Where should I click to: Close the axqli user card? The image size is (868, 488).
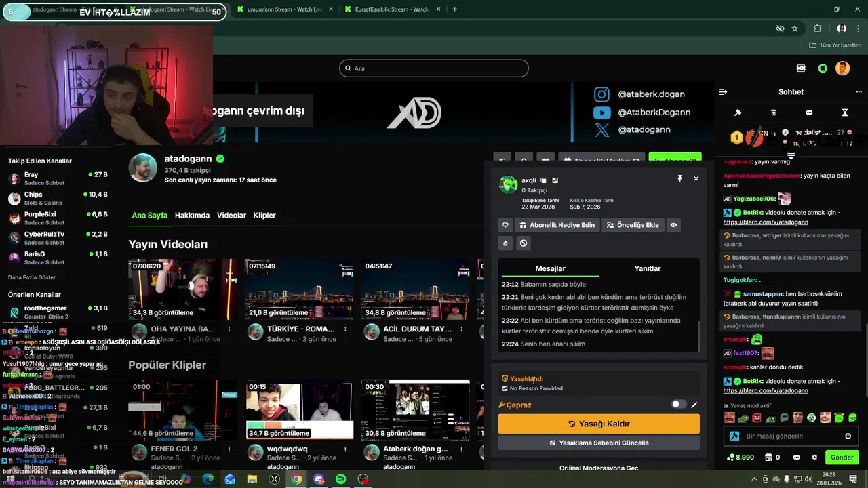coord(696,178)
